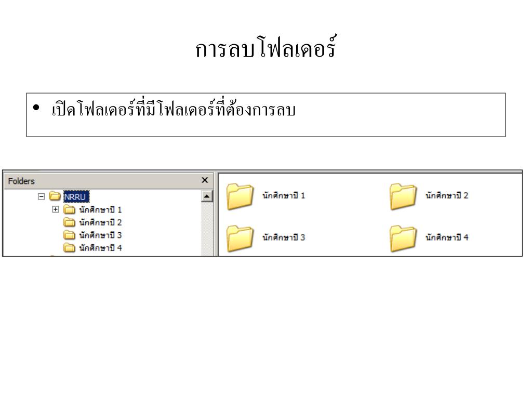The width and height of the screenshot is (532, 399).
Task: Select นักศึกษาปี 4 text in folder tree
Action: [100, 248]
